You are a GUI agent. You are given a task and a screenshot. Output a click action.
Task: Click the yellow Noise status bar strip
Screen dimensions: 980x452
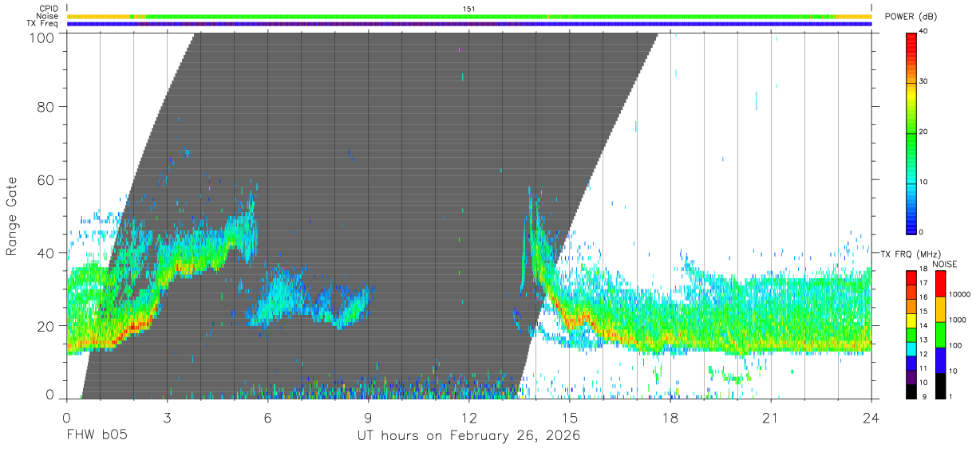469,16
